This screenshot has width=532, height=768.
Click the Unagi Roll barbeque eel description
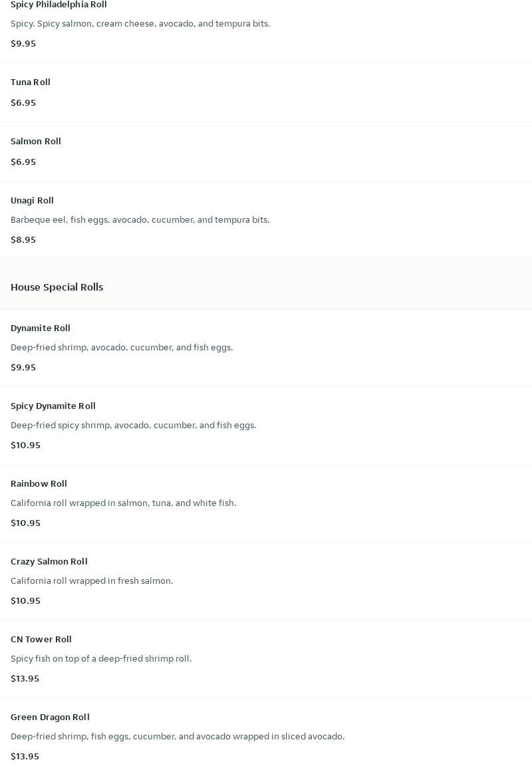[140, 220]
